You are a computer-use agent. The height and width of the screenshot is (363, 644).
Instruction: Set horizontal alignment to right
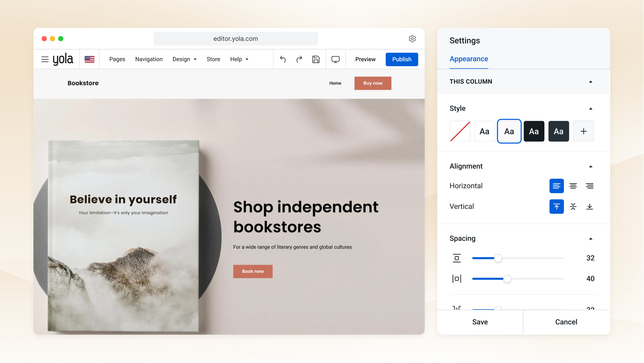(x=590, y=186)
